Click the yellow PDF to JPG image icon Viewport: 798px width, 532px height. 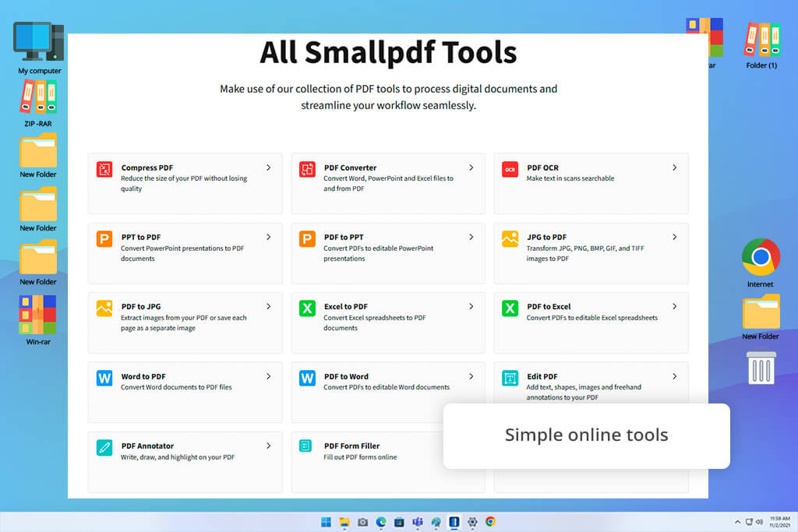click(104, 308)
